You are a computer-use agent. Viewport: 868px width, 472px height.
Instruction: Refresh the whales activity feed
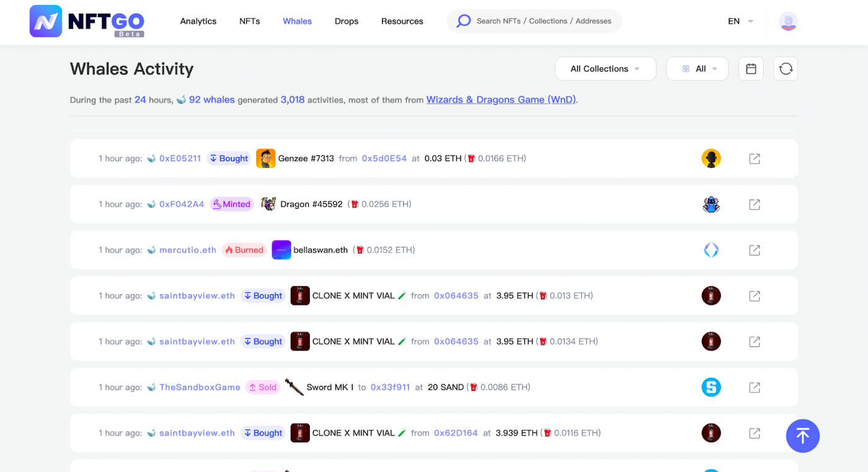click(786, 69)
